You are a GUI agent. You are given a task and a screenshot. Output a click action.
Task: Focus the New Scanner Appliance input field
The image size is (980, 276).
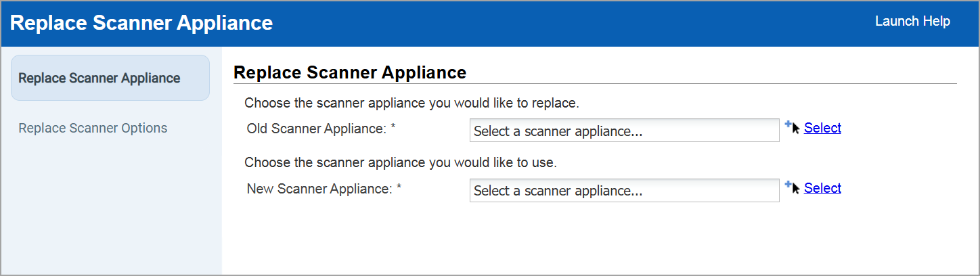tap(624, 191)
